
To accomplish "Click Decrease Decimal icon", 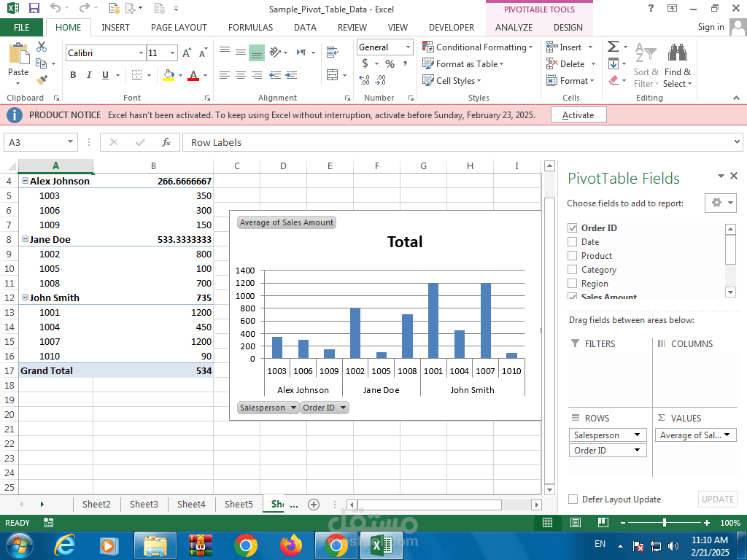I will point(380,80).
